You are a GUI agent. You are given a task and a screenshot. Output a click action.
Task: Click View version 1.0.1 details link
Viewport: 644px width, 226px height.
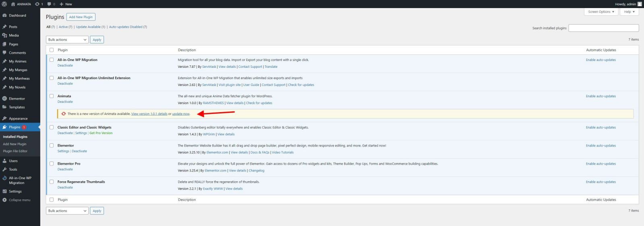[149, 114]
